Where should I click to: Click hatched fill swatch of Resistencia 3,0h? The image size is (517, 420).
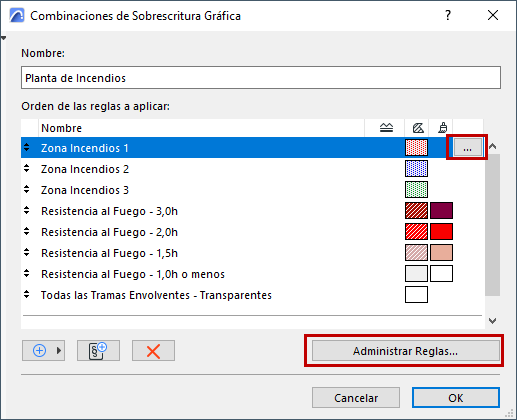click(x=416, y=211)
